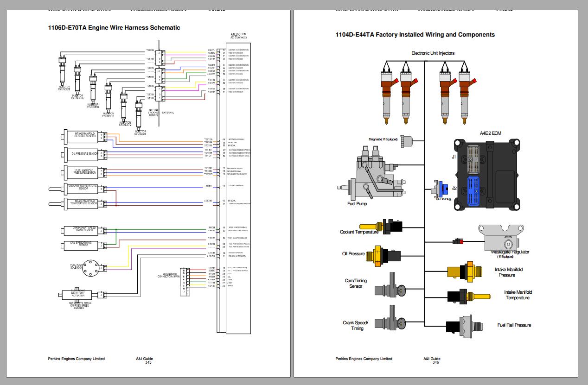588x385 pixels.
Task: Click the "Wastegate Regulator" label
Action: pos(510,252)
